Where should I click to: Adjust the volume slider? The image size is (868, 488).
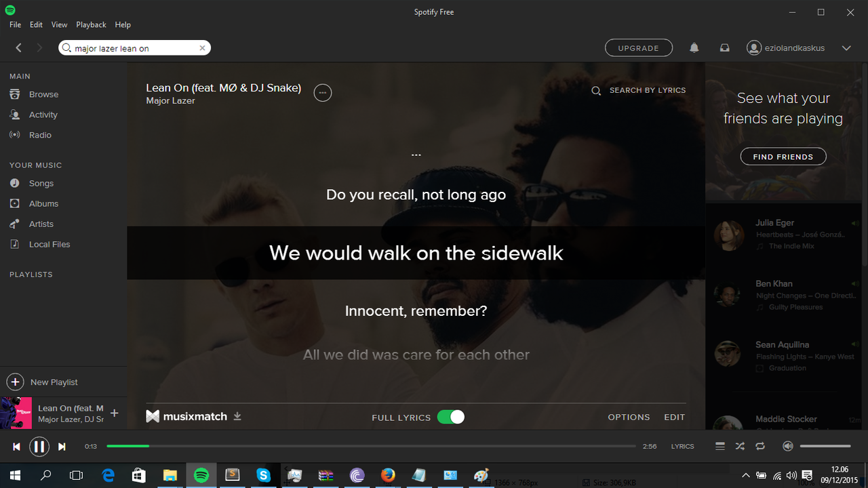coord(825,446)
